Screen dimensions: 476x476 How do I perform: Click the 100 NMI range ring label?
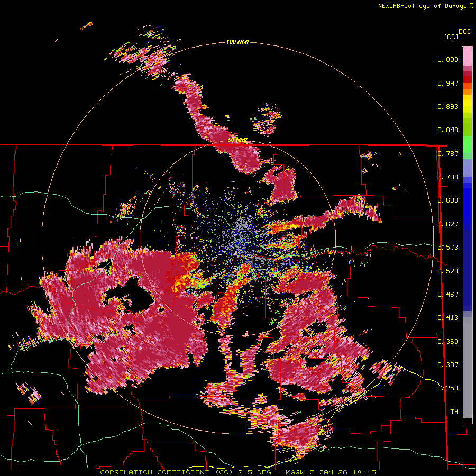click(237, 42)
